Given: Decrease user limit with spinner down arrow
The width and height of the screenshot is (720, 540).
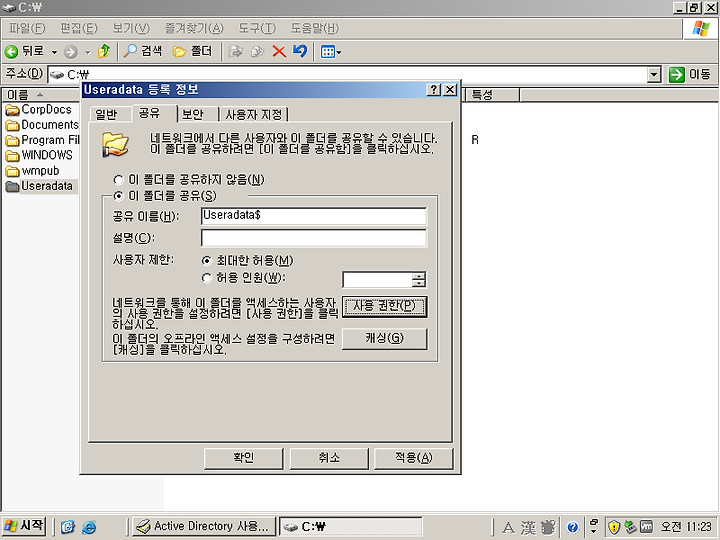Looking at the screenshot, I should [418, 283].
